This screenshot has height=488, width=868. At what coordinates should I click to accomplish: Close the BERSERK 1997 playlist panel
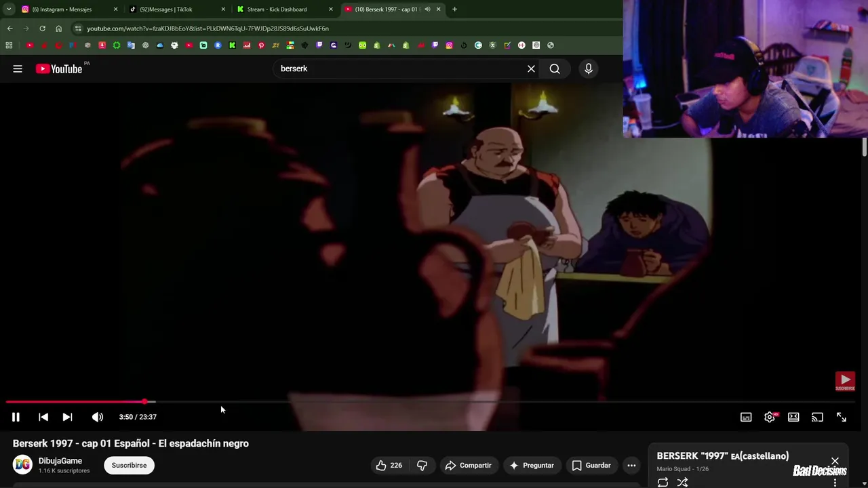pyautogui.click(x=835, y=461)
